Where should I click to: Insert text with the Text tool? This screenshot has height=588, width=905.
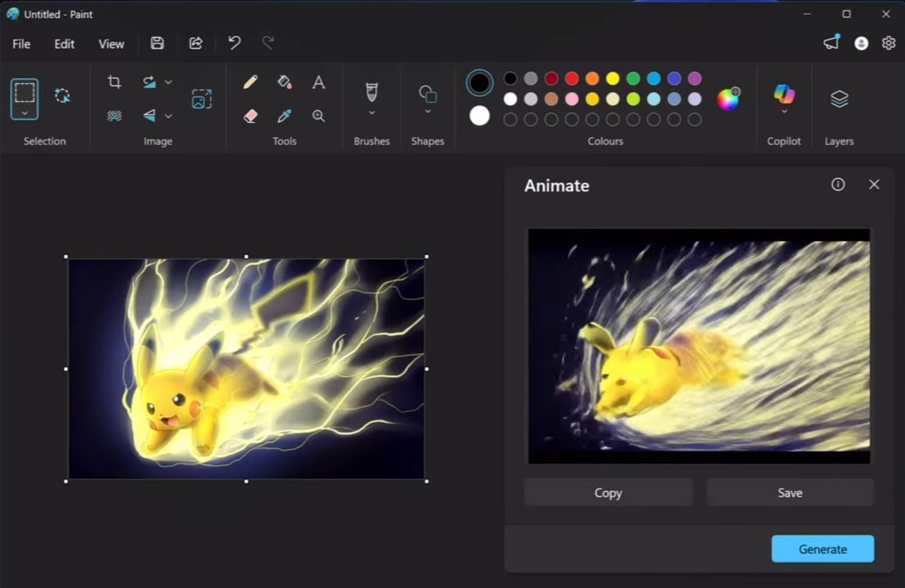[x=318, y=82]
